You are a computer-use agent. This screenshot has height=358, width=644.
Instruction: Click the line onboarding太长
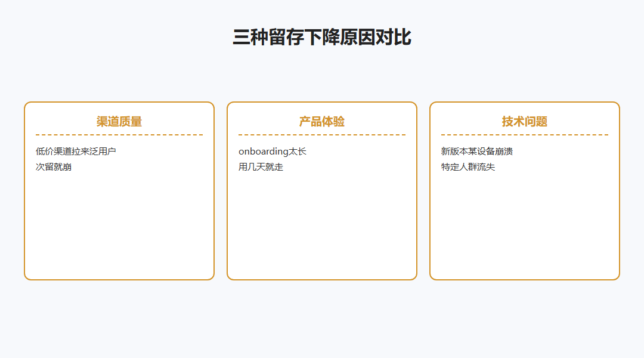273,152
